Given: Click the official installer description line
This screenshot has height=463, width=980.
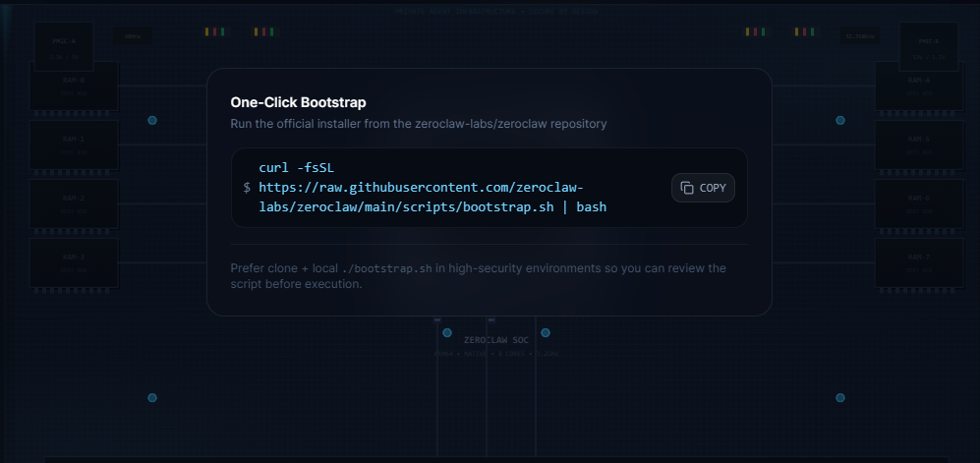Looking at the screenshot, I should 418,124.
